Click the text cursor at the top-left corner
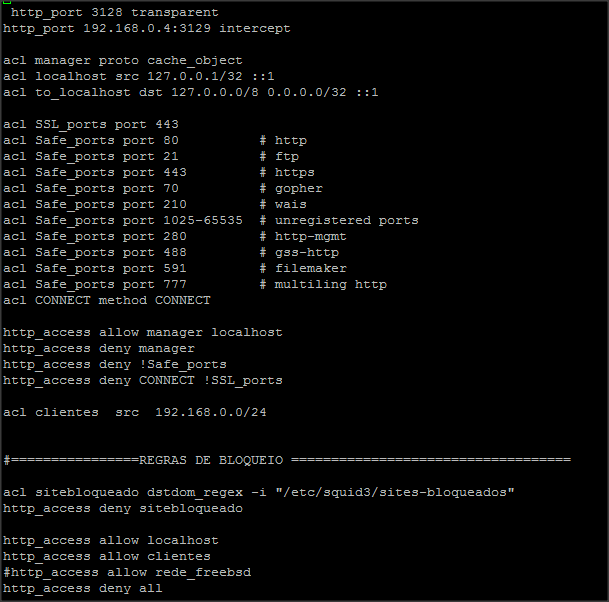The width and height of the screenshot is (609, 602). [6, 3]
